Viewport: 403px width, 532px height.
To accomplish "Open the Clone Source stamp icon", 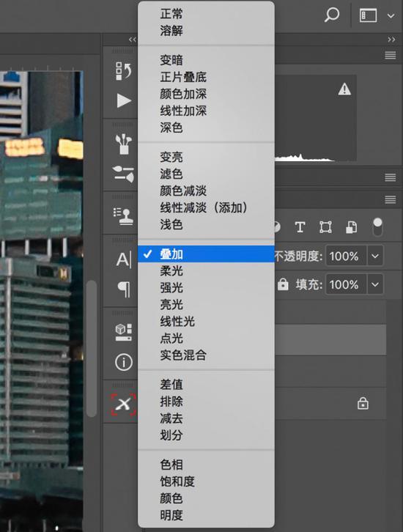I will coord(124,216).
